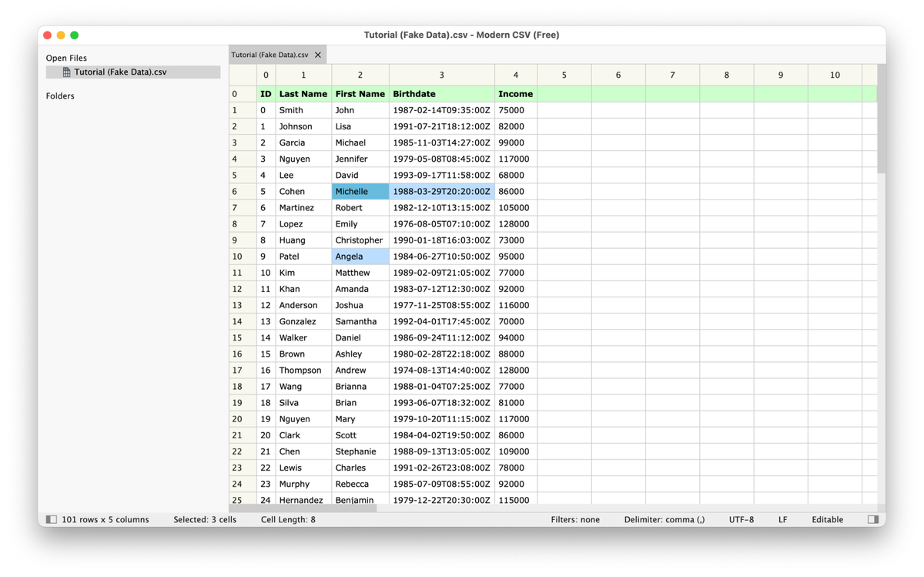The width and height of the screenshot is (924, 577).
Task: Select the 1991-02-26T23:08:00Z cell
Action: click(x=442, y=468)
